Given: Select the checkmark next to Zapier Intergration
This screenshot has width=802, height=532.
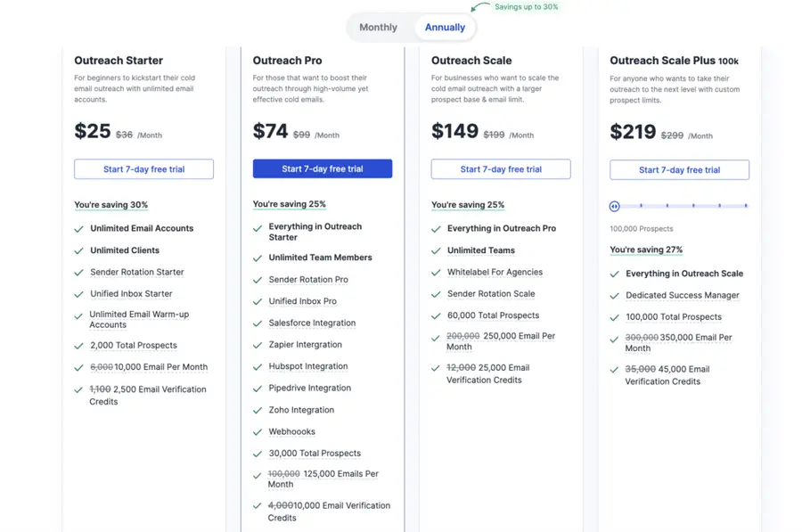Looking at the screenshot, I should (258, 345).
